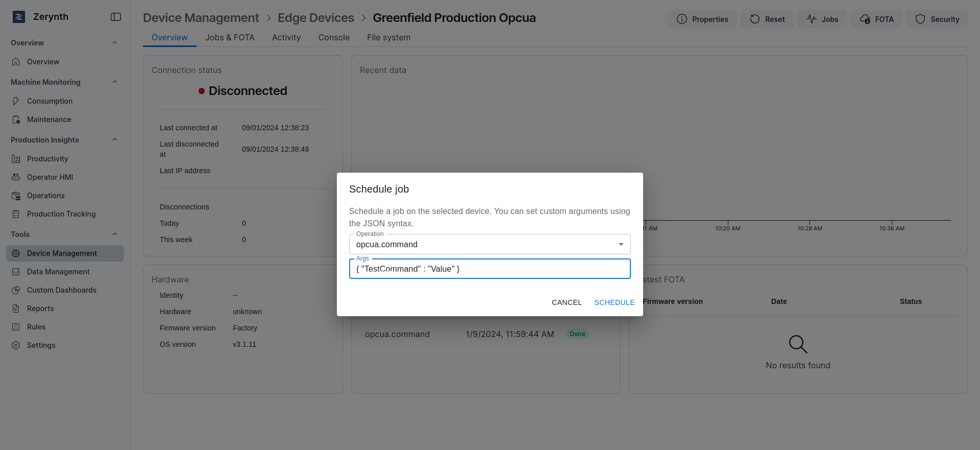Click the Consumption lightning icon
Viewport: 980px width, 450px height.
(x=16, y=101)
